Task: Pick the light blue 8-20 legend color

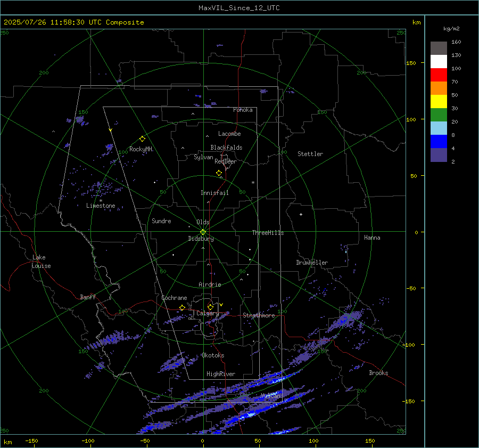Action: [439, 128]
